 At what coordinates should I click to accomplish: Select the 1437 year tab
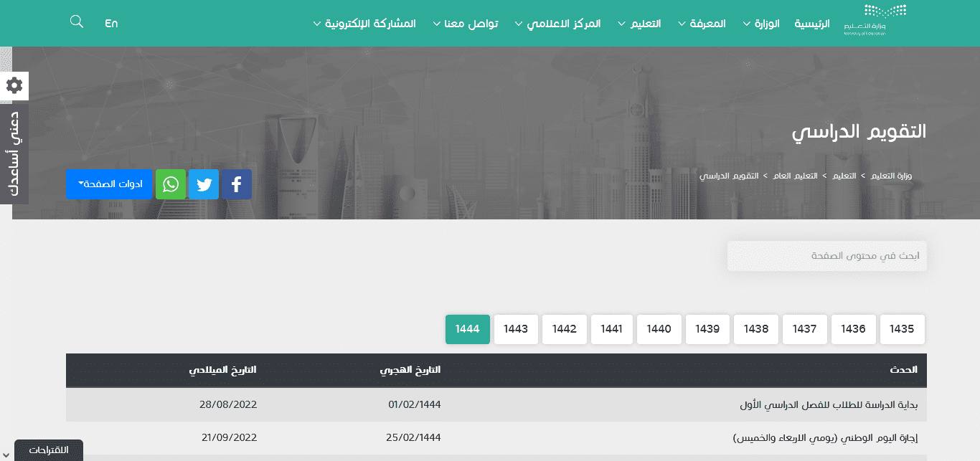click(805, 329)
